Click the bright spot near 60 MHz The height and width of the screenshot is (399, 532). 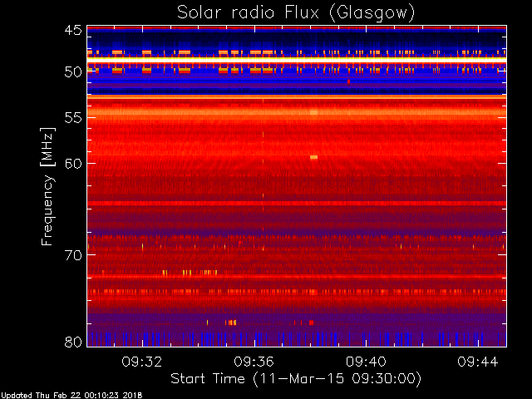314,157
